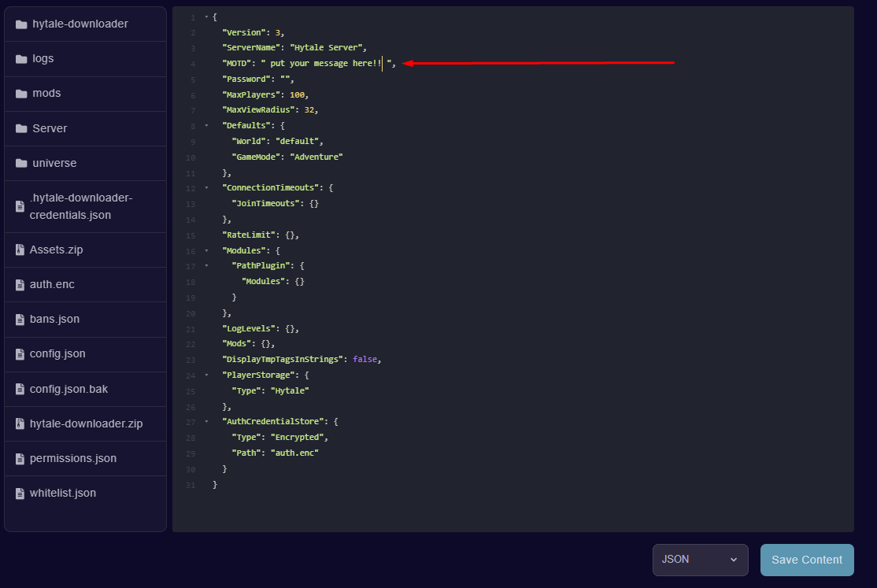Fold the "PlayerStorage" section arrow
Viewport: 877px width, 588px height.
[206, 375]
